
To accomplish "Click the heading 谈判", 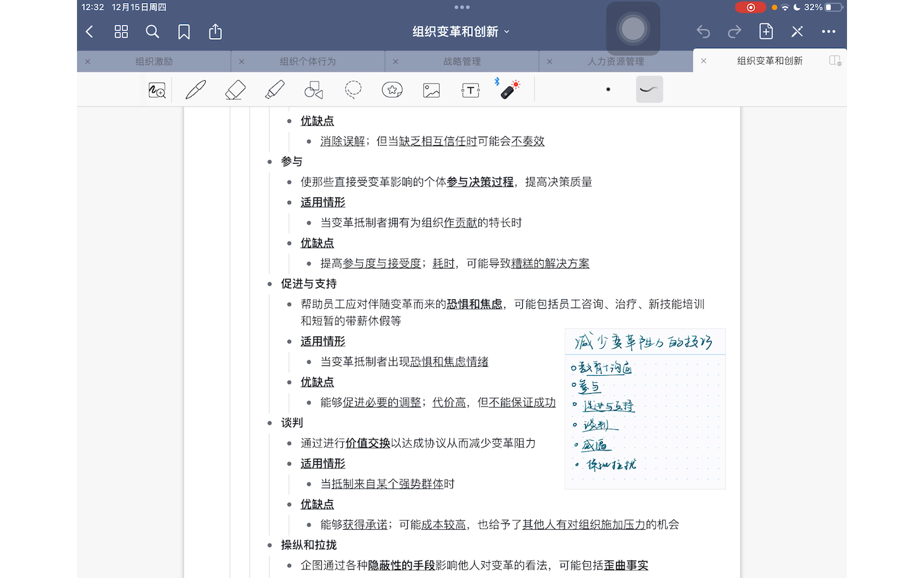I will [292, 423].
